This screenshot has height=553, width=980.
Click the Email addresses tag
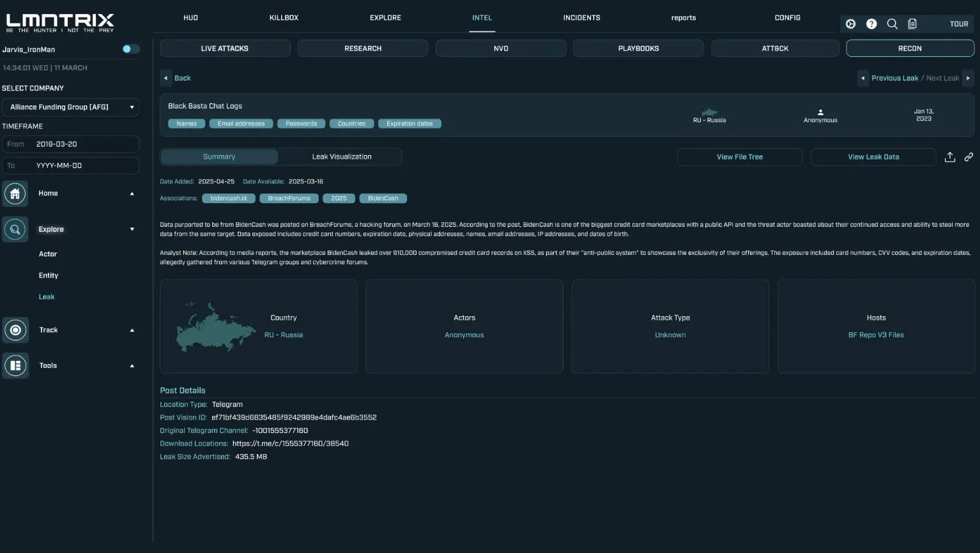[x=241, y=124]
